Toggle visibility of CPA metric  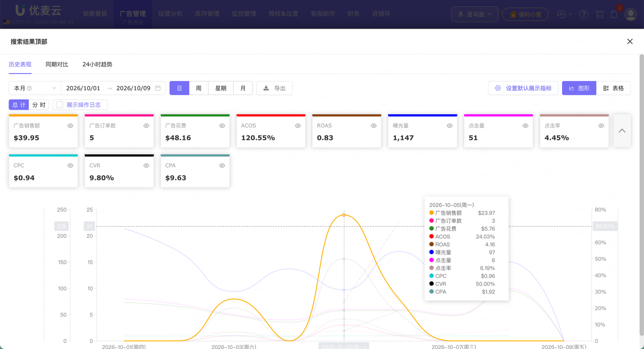click(x=222, y=166)
